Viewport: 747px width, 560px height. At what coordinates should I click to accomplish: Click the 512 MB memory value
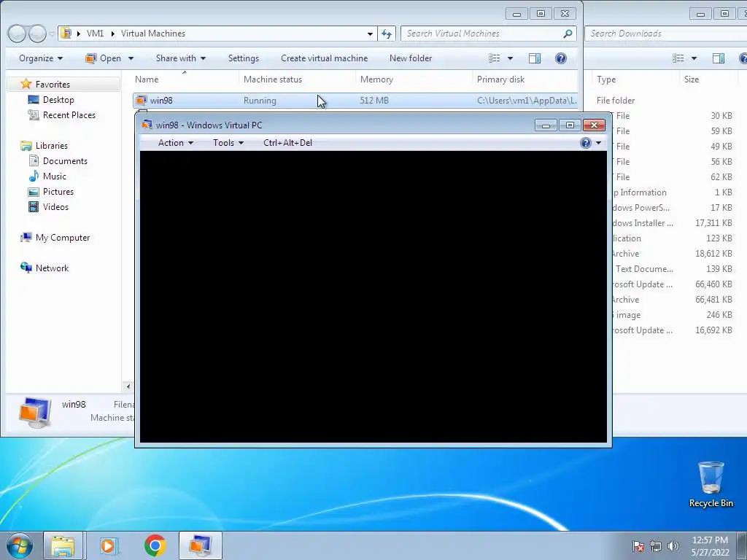tap(374, 101)
